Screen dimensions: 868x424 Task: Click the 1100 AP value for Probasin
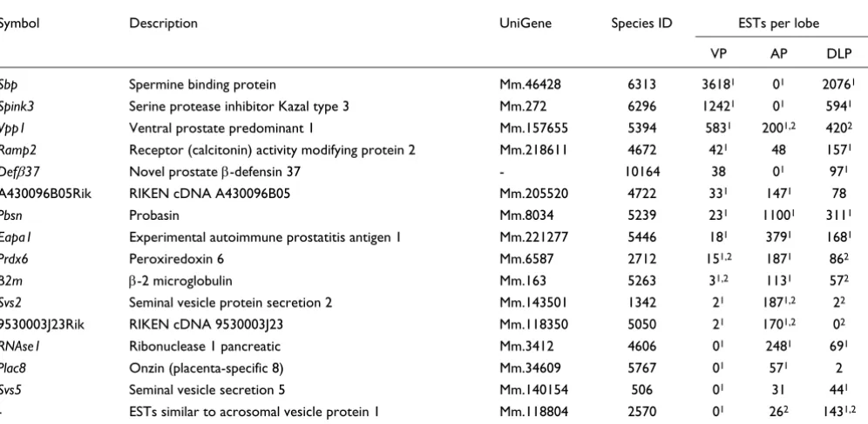777,215
